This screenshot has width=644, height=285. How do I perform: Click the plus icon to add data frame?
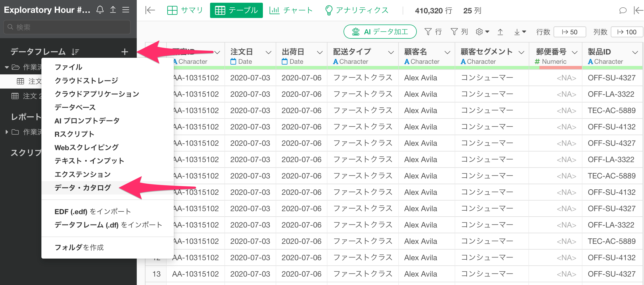click(x=124, y=52)
